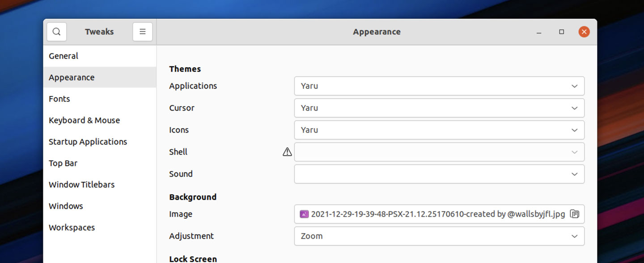This screenshot has height=263, width=644.
Task: Click the background image file chooser icon
Action: click(575, 214)
